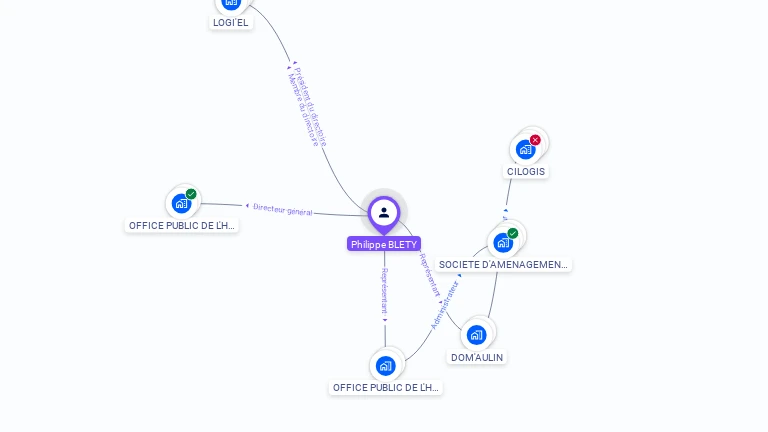Click the LOGI'EL company node icon
This screenshot has height=432, width=768.
(x=231, y=4)
